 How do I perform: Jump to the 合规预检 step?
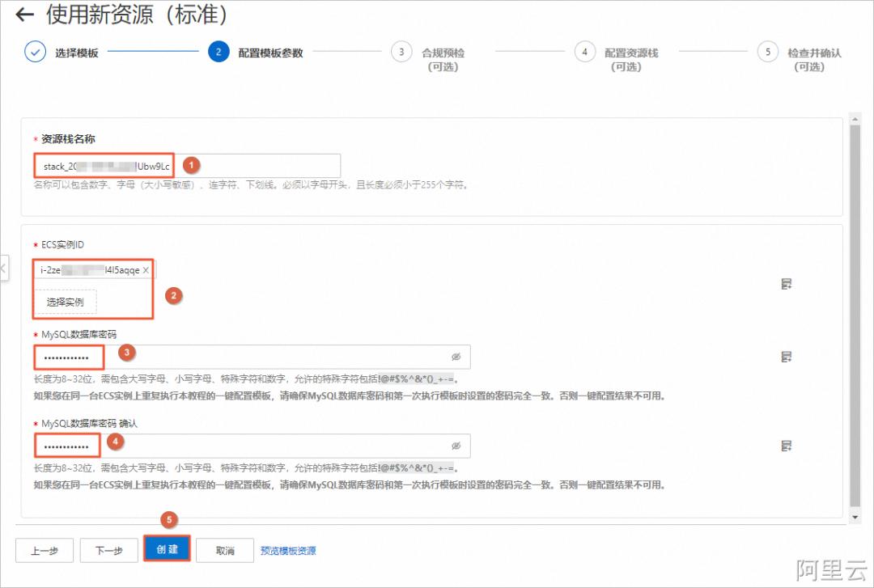pyautogui.click(x=401, y=53)
